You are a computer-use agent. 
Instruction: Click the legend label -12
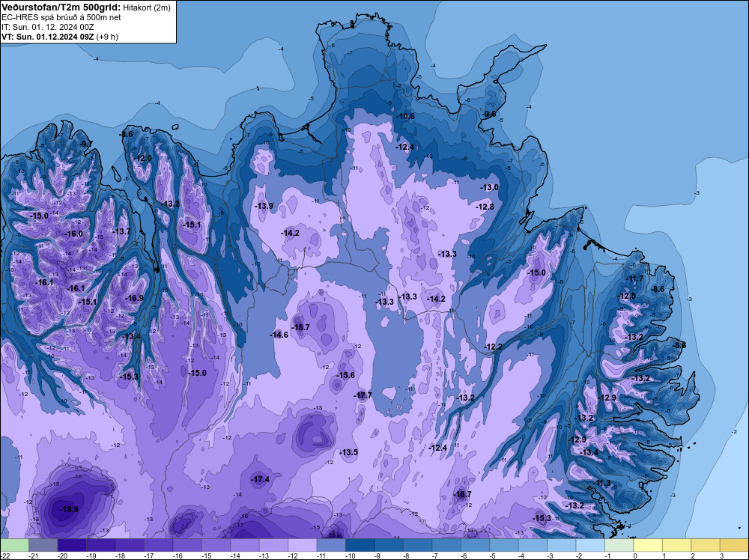[293, 556]
